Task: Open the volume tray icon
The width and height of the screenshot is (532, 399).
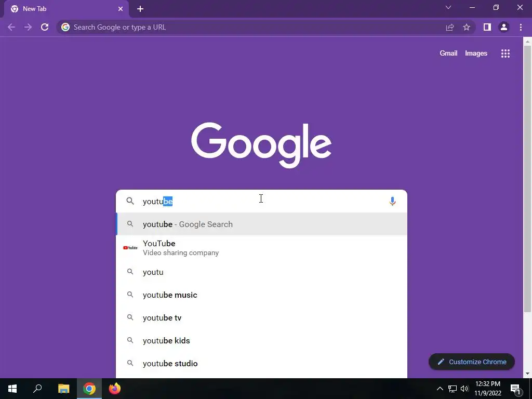Action: pyautogui.click(x=464, y=389)
